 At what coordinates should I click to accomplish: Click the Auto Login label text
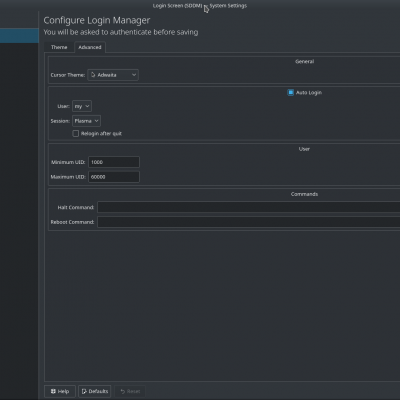tap(309, 93)
